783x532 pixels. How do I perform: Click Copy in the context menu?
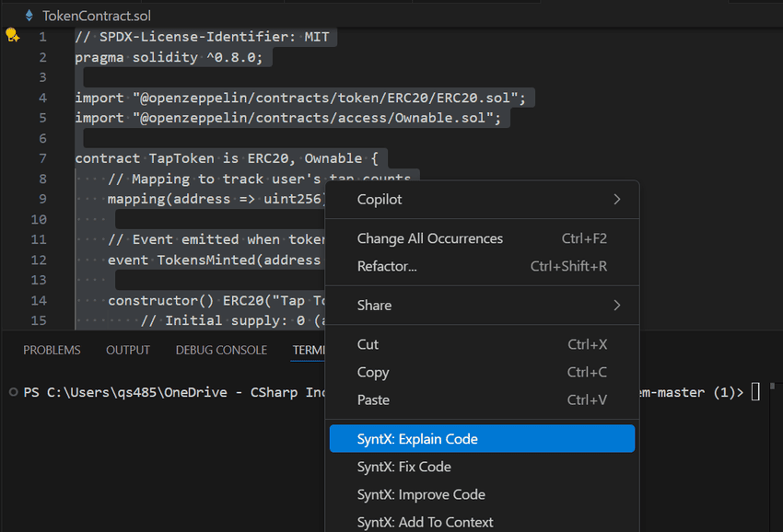372,372
